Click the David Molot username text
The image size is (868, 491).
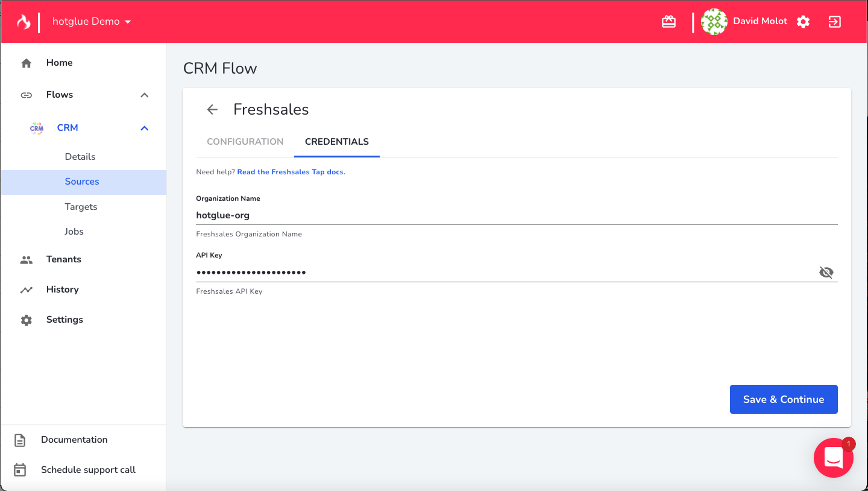coord(760,21)
